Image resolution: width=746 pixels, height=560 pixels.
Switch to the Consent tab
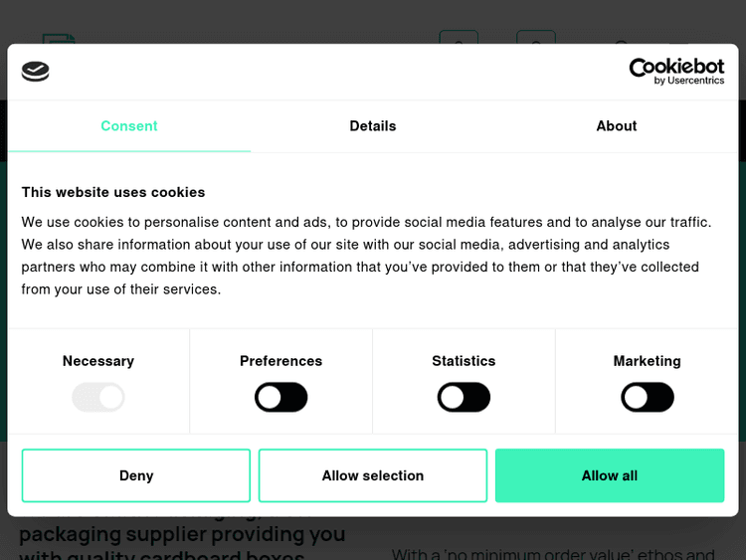pos(129,126)
